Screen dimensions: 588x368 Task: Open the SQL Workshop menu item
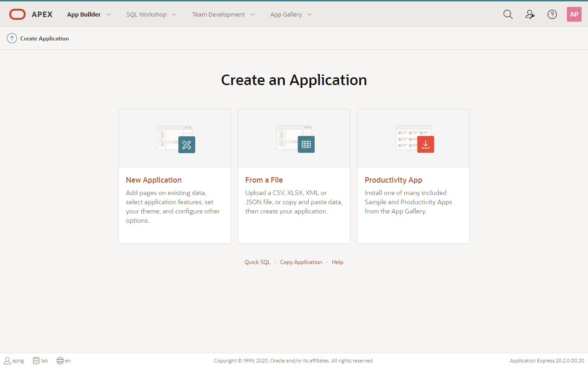pyautogui.click(x=147, y=14)
